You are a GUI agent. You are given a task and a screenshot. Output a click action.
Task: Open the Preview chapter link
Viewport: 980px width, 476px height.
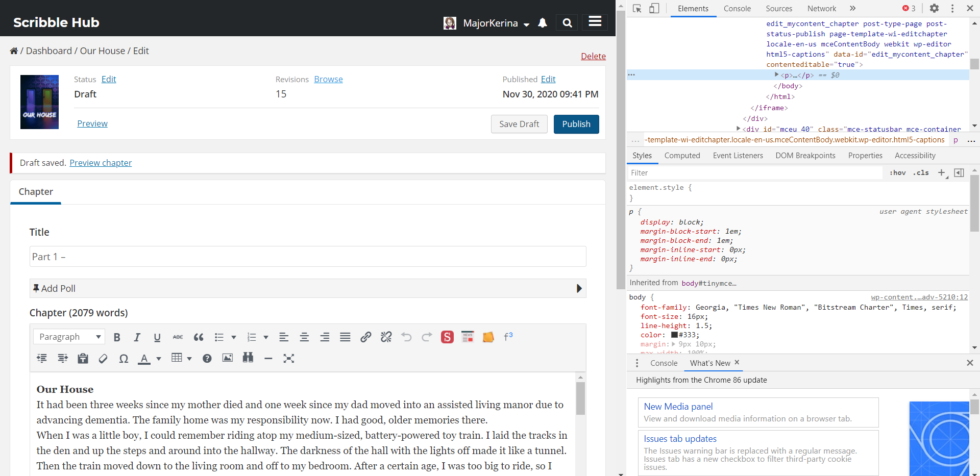pos(101,163)
